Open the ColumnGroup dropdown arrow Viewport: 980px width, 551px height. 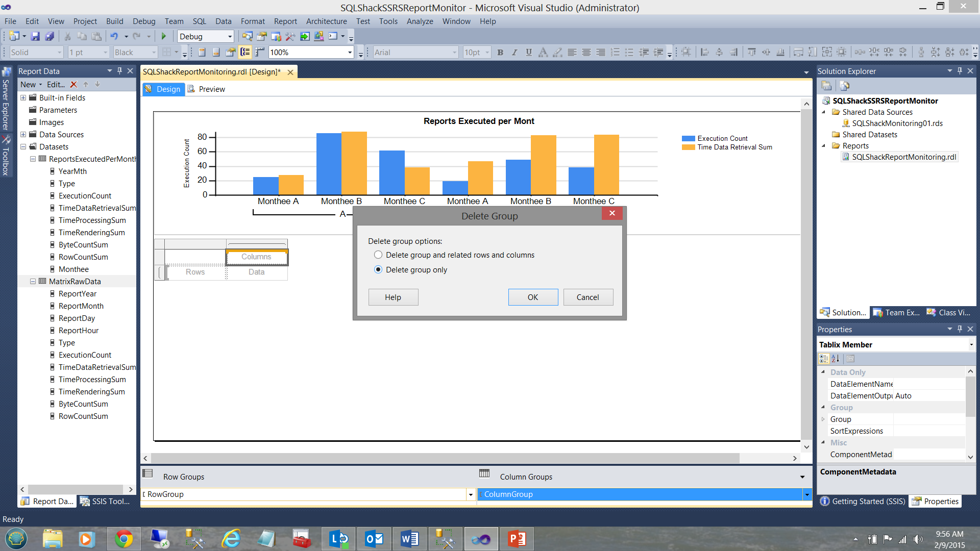(x=806, y=494)
